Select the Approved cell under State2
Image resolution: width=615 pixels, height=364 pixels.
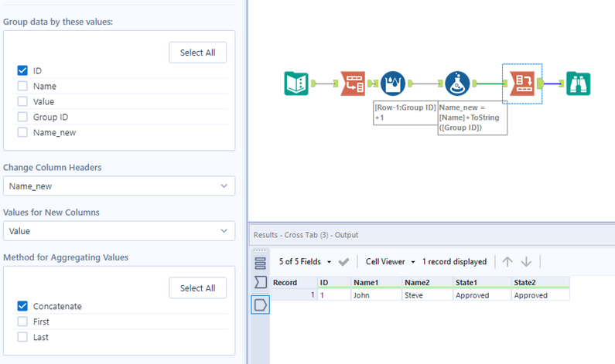[541, 295]
